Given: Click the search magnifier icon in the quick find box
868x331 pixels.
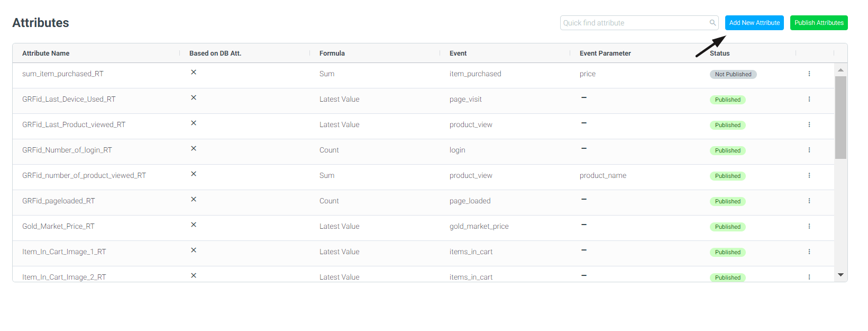Looking at the screenshot, I should click(x=712, y=23).
